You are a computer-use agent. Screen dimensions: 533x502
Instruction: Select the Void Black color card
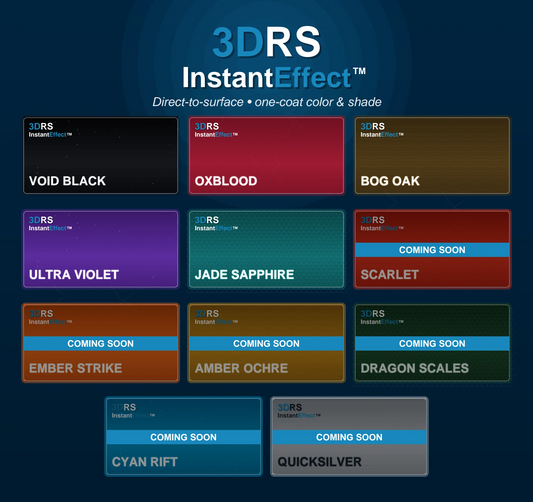click(x=101, y=156)
